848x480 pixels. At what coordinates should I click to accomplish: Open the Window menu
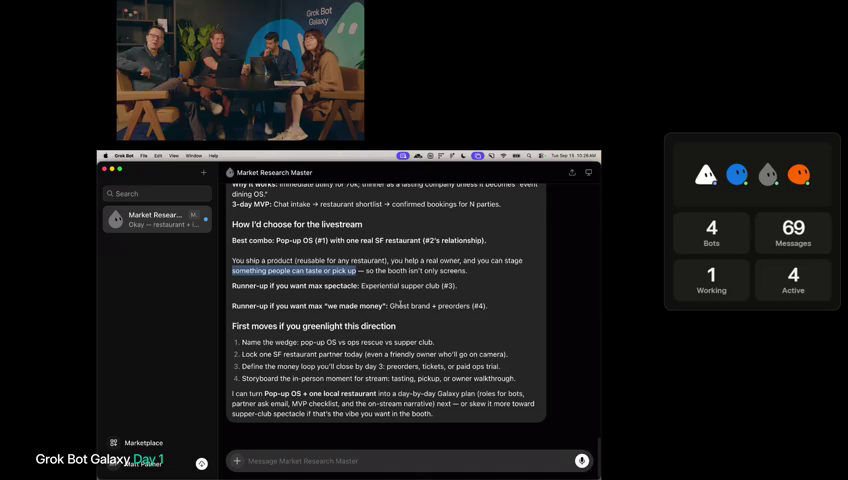click(194, 156)
